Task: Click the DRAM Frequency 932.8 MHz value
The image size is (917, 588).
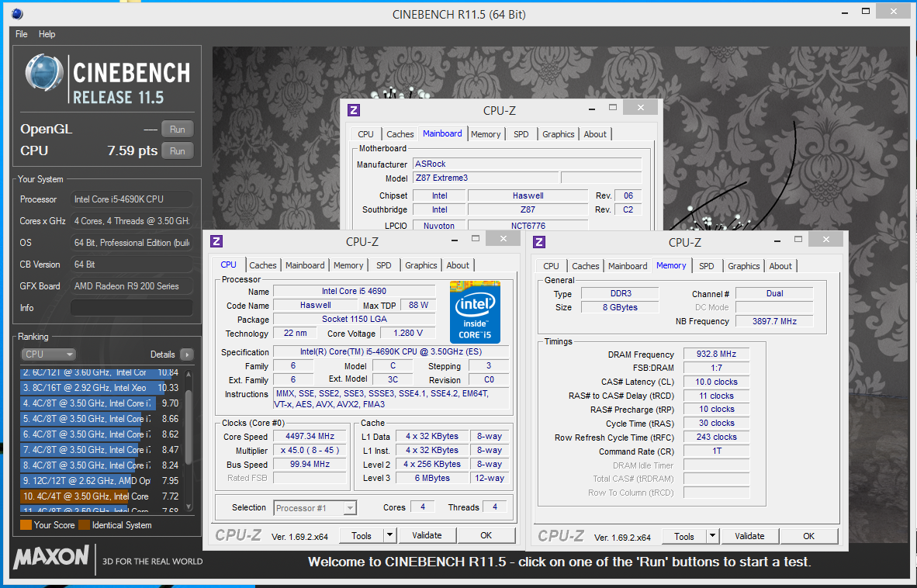Action: 716,354
